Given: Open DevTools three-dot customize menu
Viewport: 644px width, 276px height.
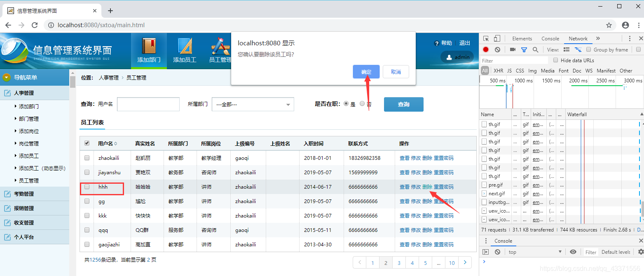Looking at the screenshot, I should (x=630, y=38).
